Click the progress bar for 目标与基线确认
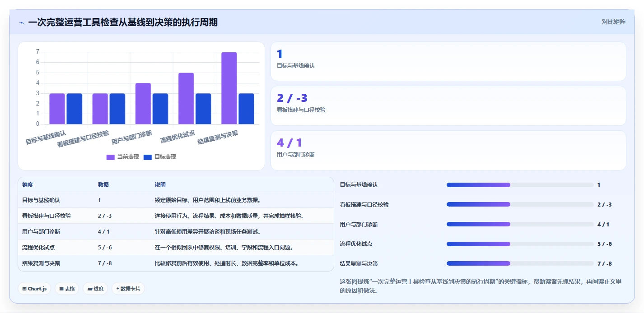The height and width of the screenshot is (313, 644). [520, 185]
